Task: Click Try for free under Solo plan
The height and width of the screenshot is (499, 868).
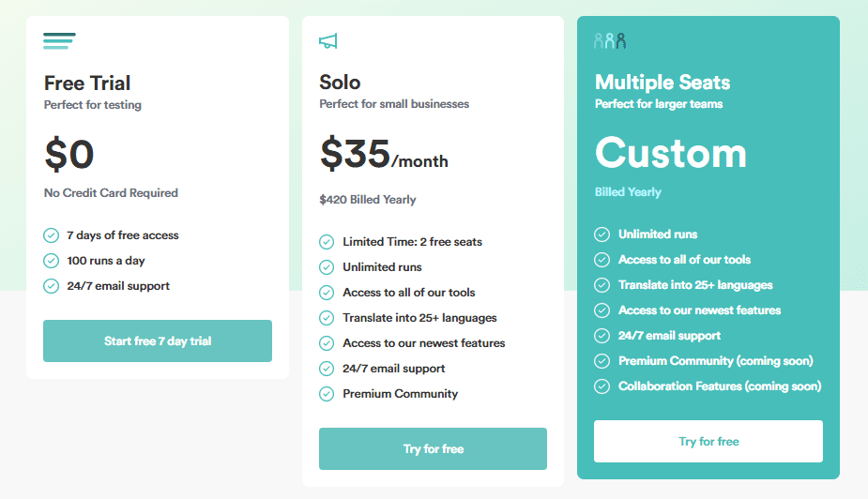Action: click(x=433, y=448)
